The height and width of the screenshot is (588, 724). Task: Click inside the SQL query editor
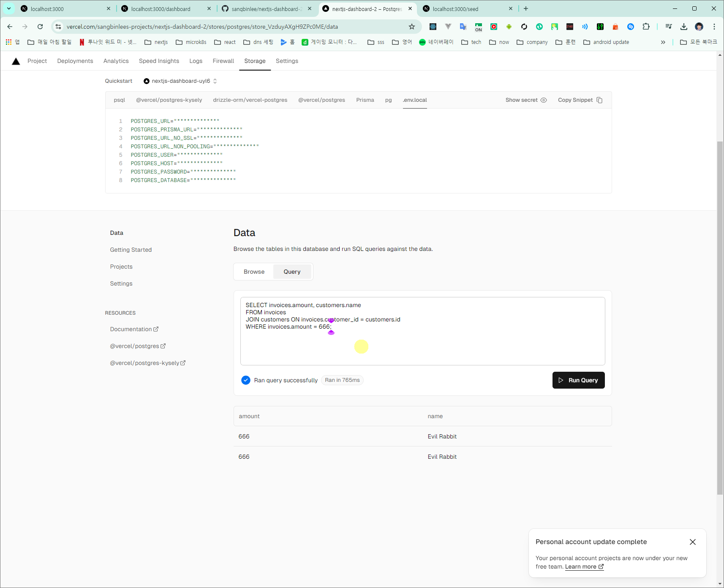pyautogui.click(x=422, y=331)
